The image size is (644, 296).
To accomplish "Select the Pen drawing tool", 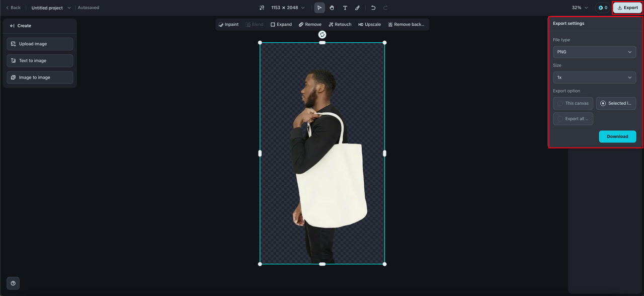I will tap(357, 8).
